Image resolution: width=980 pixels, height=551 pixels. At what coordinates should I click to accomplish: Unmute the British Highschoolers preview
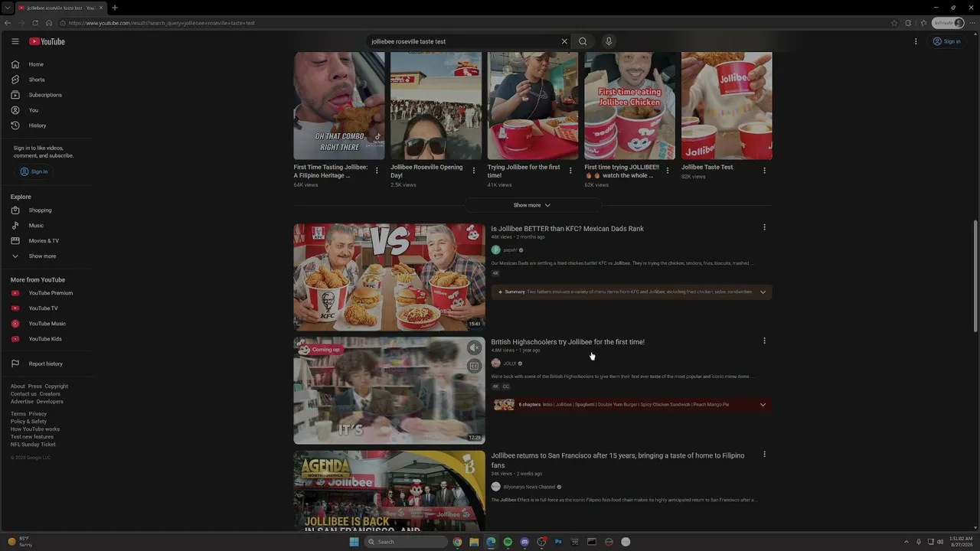click(x=474, y=348)
